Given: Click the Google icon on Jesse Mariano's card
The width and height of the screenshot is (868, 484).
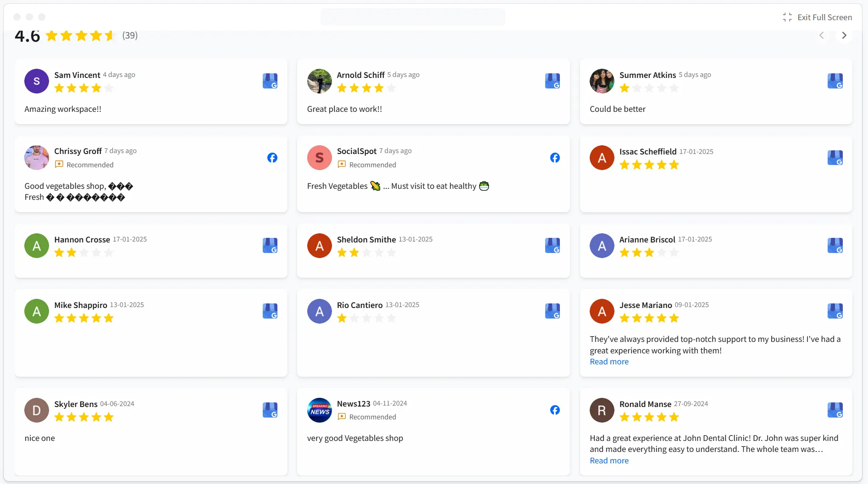Looking at the screenshot, I should click(x=835, y=311).
